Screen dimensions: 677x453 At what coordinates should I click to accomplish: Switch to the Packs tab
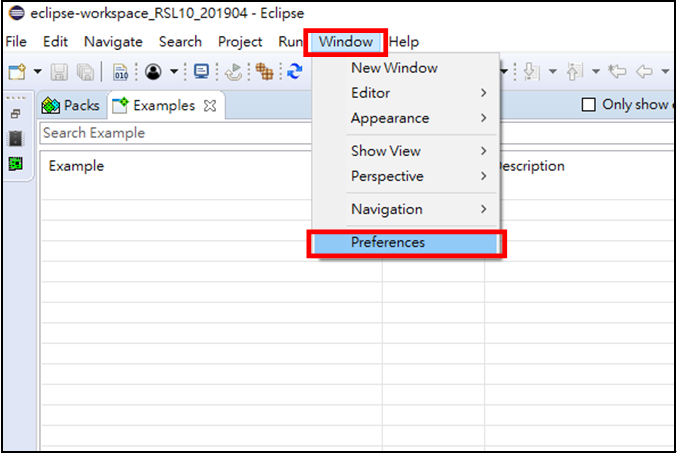(72, 105)
